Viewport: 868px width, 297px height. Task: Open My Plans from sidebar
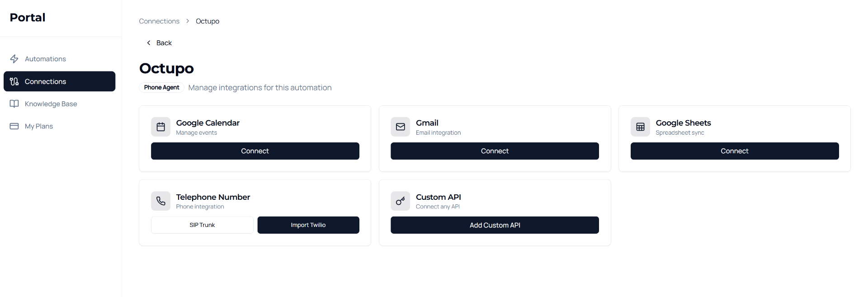pyautogui.click(x=39, y=126)
